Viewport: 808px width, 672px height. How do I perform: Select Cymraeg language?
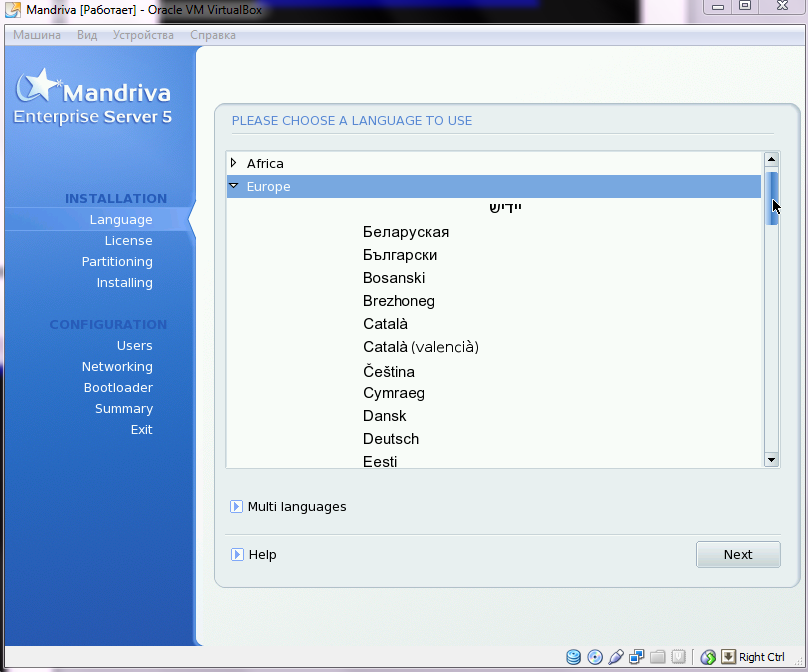point(394,393)
